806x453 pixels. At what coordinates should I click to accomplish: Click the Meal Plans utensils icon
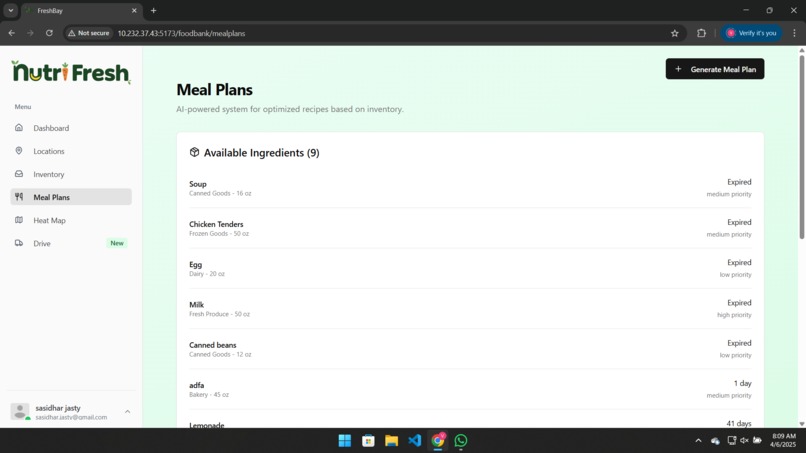(19, 196)
